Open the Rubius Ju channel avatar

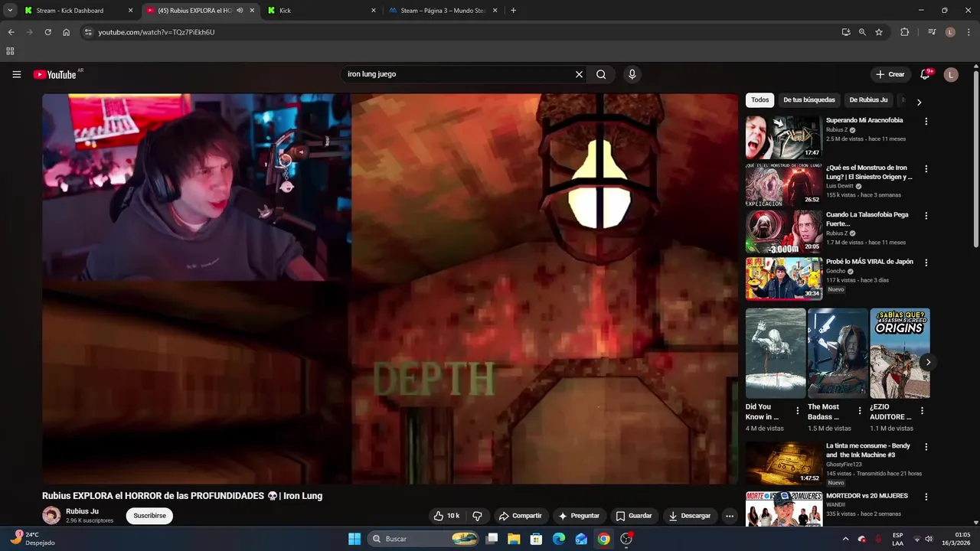pos(51,516)
